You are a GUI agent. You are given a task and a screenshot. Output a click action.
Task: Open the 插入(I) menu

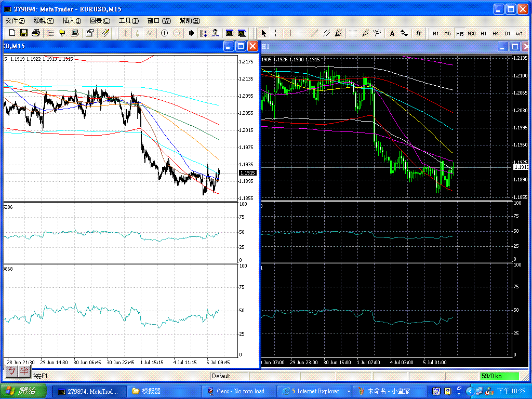click(72, 21)
